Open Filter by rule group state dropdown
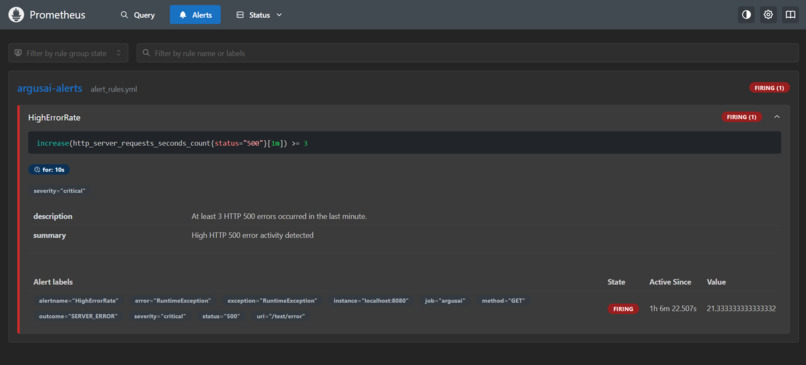806x365 pixels. [68, 53]
